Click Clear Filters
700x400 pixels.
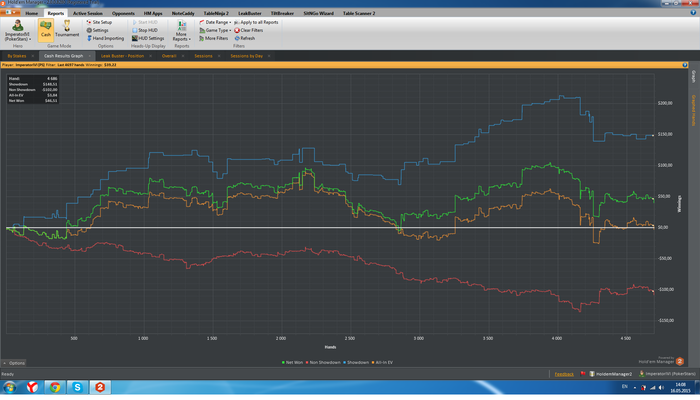coord(249,30)
